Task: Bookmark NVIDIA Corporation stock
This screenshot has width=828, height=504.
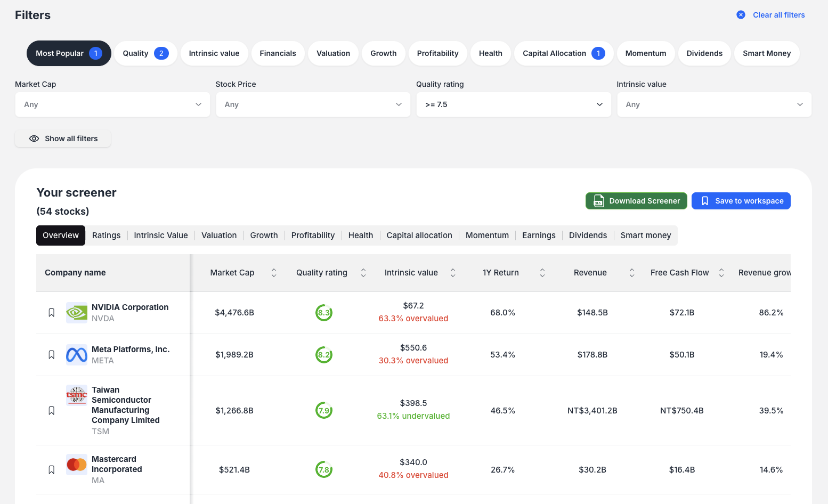Action: tap(52, 313)
